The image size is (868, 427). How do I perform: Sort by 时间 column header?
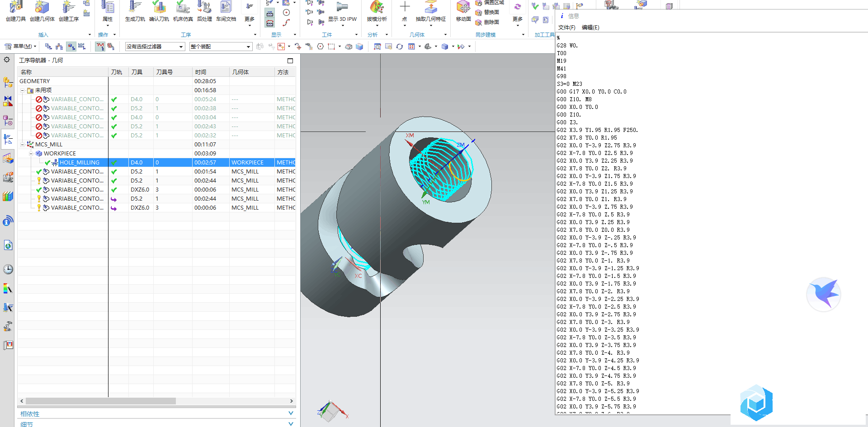click(x=211, y=72)
